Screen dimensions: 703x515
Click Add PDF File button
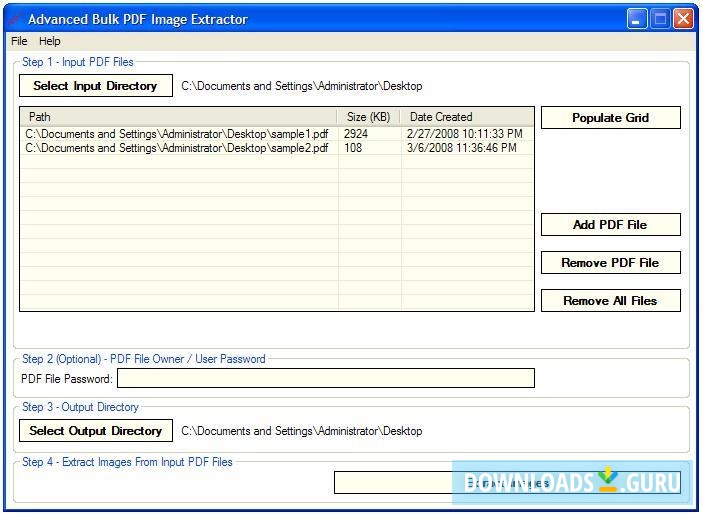[611, 225]
